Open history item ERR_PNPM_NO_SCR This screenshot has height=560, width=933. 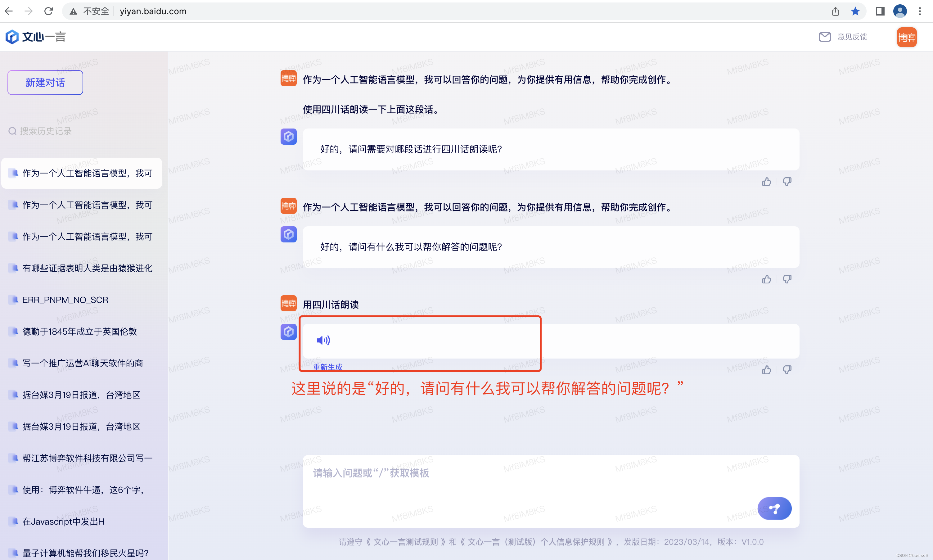82,300
